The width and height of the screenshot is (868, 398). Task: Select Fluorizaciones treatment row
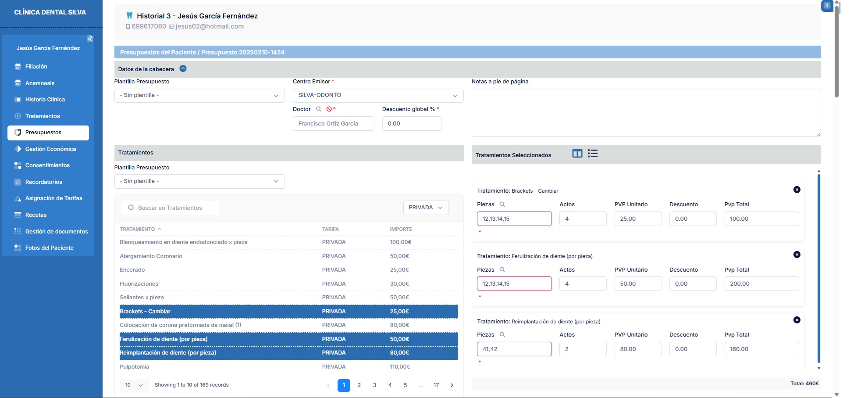pyautogui.click(x=289, y=284)
